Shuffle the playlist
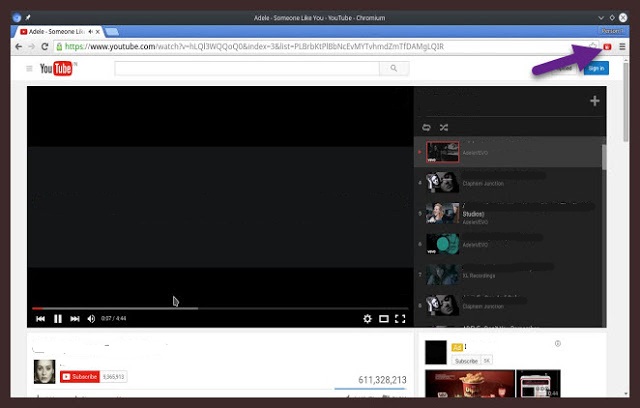This screenshot has height=408, width=640. point(444,127)
